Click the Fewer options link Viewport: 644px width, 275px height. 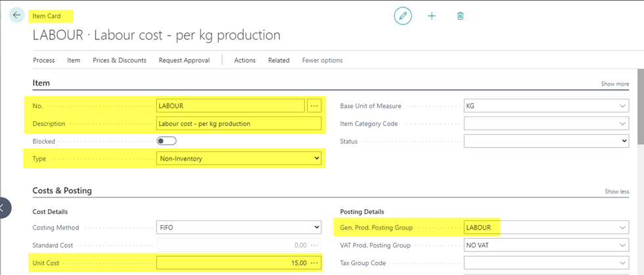coord(322,61)
